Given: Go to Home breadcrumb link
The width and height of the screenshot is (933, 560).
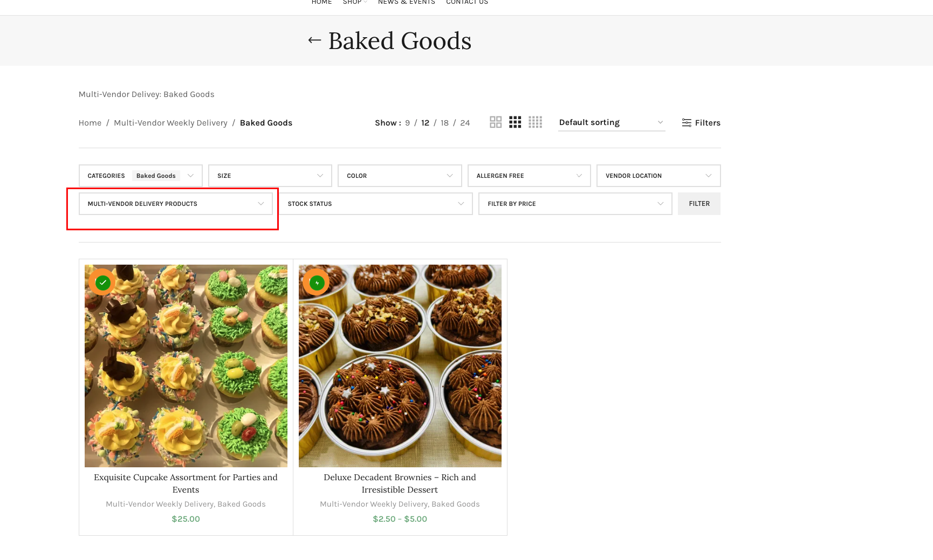Looking at the screenshot, I should pyautogui.click(x=90, y=123).
